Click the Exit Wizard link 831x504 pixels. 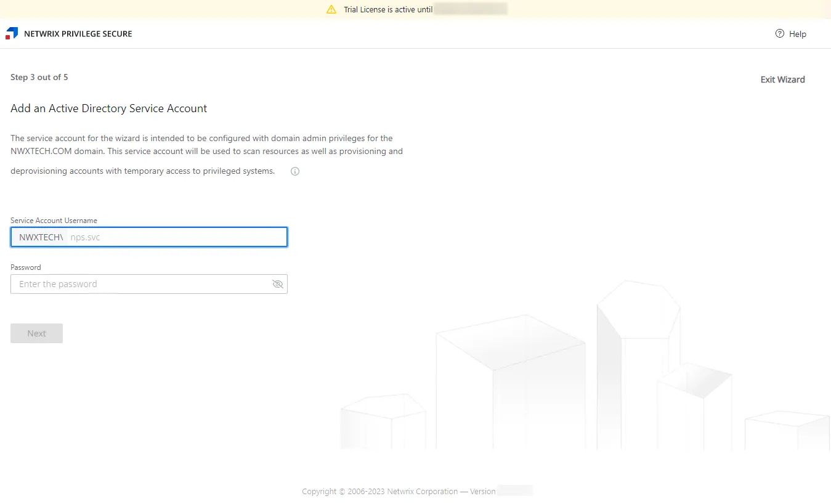[x=782, y=79]
